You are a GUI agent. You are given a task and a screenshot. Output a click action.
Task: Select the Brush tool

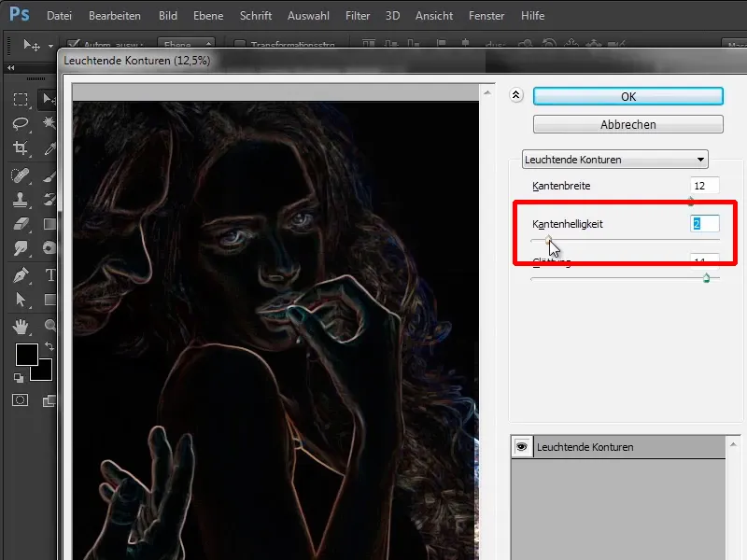(x=49, y=175)
